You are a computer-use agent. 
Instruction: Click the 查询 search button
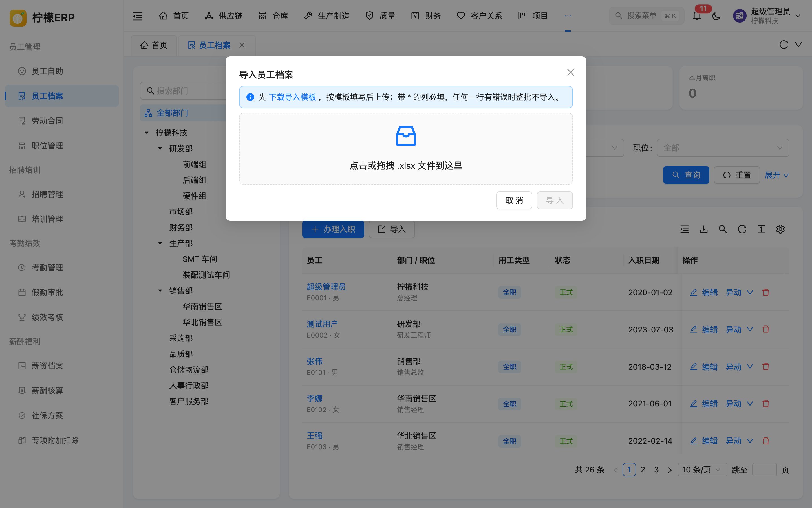click(x=686, y=175)
